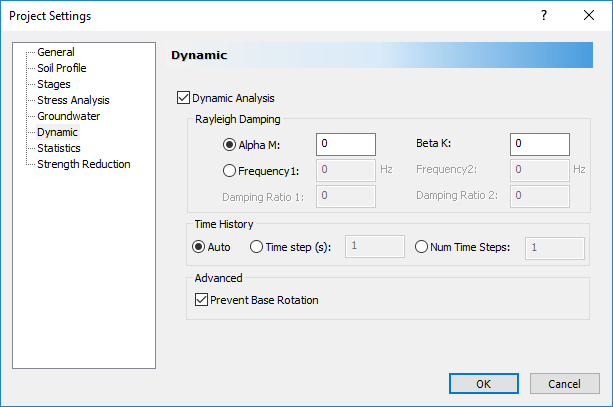Select Soil Profile in the settings tree
613x407 pixels.
coord(61,68)
